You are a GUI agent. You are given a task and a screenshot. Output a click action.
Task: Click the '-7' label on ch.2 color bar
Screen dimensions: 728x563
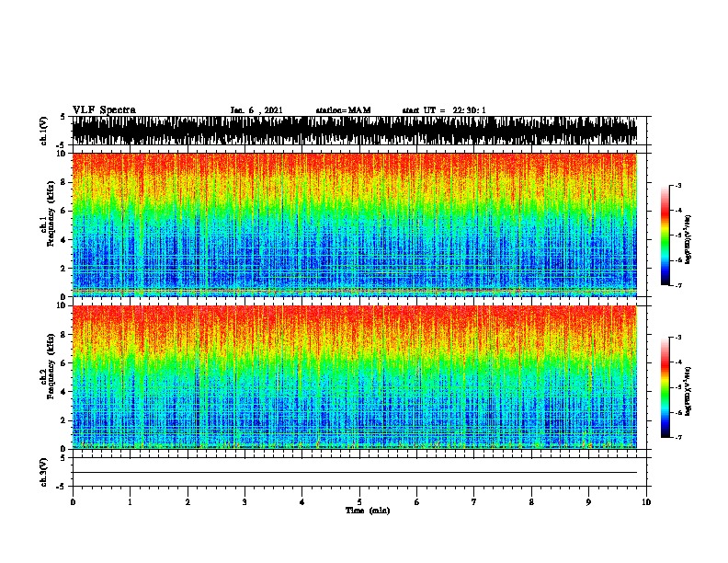click(677, 438)
